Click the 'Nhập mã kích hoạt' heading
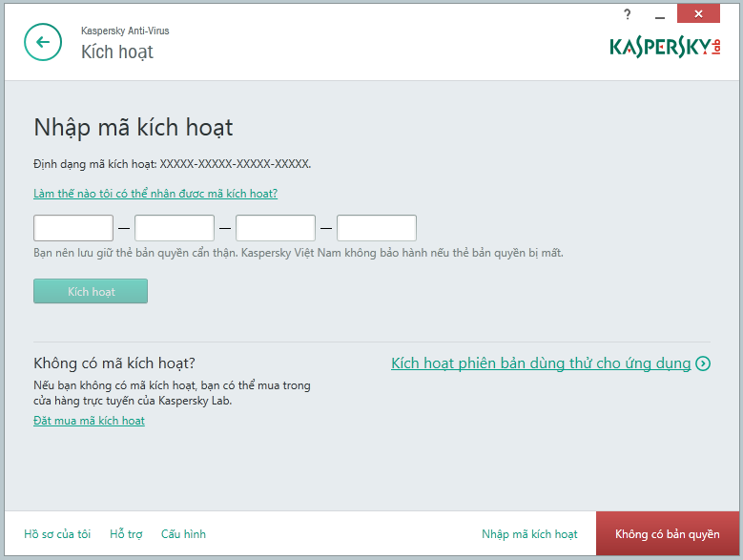The image size is (743, 560). click(134, 128)
